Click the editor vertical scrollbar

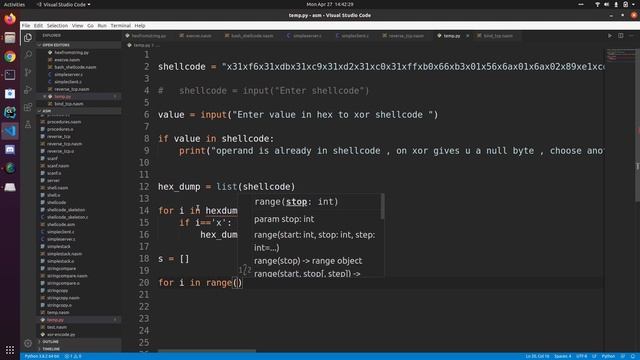pos(637,125)
